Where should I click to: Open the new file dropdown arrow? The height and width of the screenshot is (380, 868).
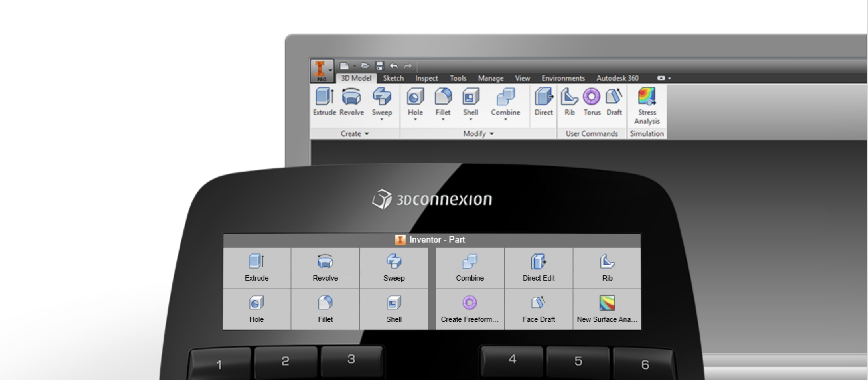pyautogui.click(x=354, y=66)
